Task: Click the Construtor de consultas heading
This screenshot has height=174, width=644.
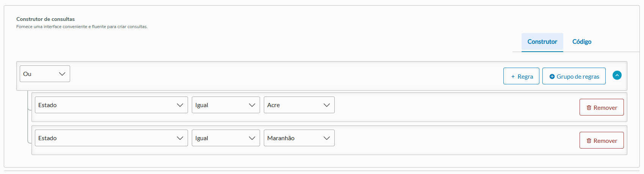Action: (45, 19)
